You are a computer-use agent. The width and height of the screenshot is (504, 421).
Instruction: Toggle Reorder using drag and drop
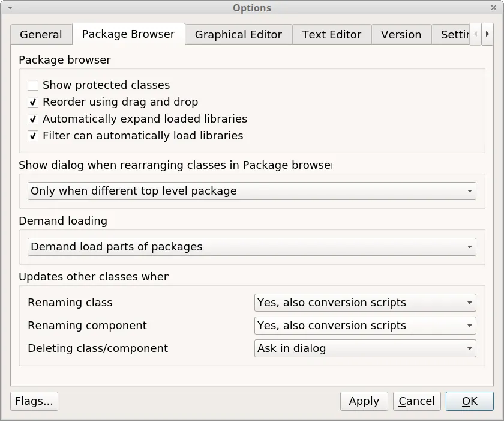[33, 102]
